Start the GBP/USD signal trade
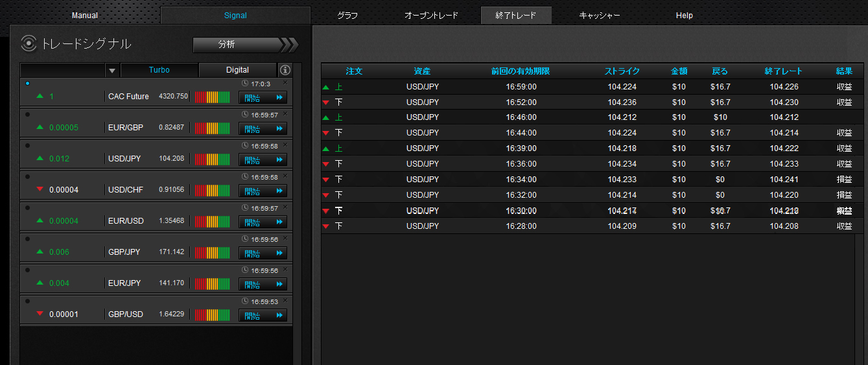 coord(263,315)
